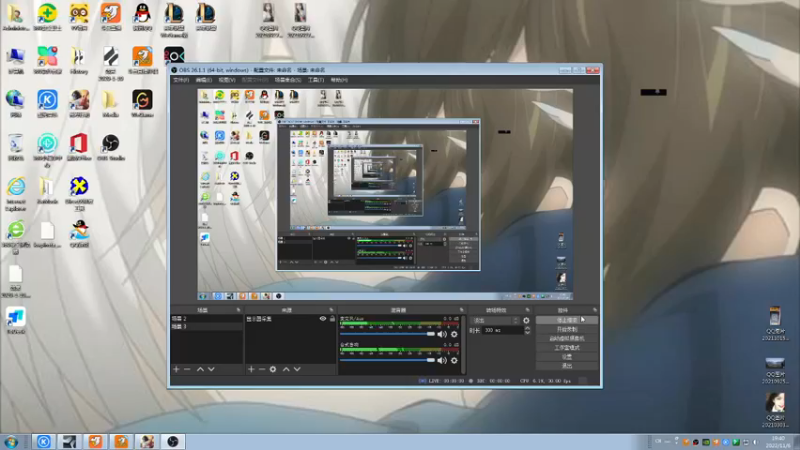Decrease transition duration with down arrow
This screenshot has width=800, height=450.
[527, 333]
